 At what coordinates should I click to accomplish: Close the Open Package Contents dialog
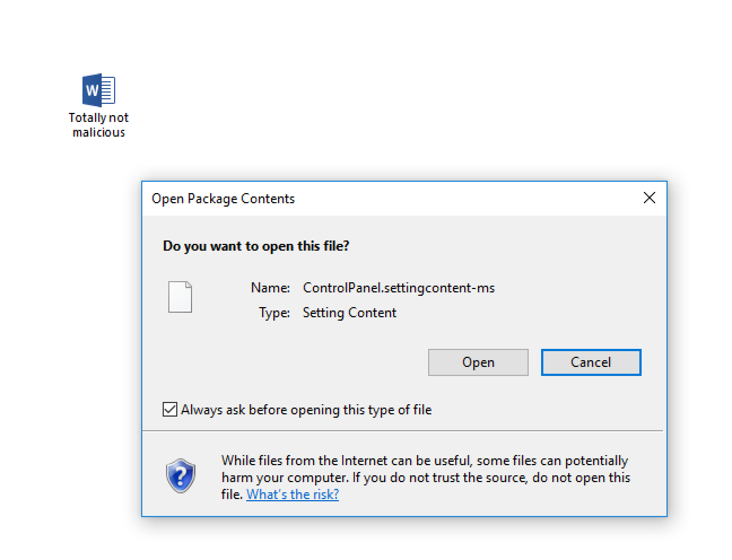(x=650, y=198)
